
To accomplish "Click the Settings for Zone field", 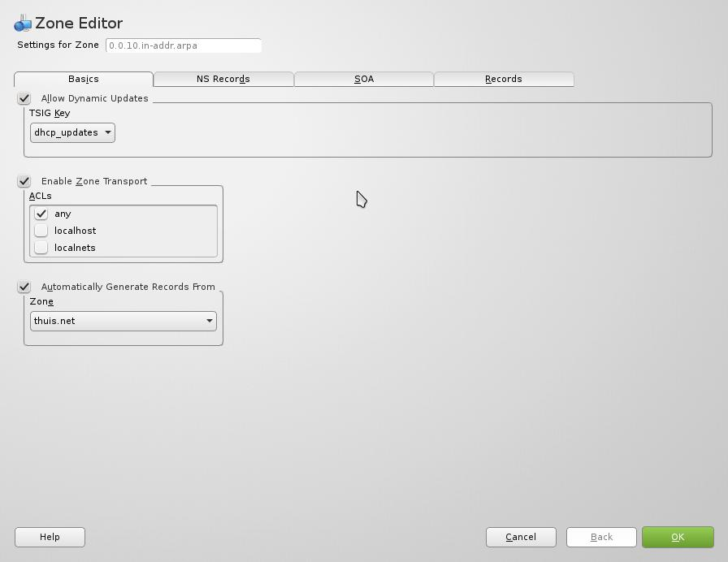I will point(184,45).
